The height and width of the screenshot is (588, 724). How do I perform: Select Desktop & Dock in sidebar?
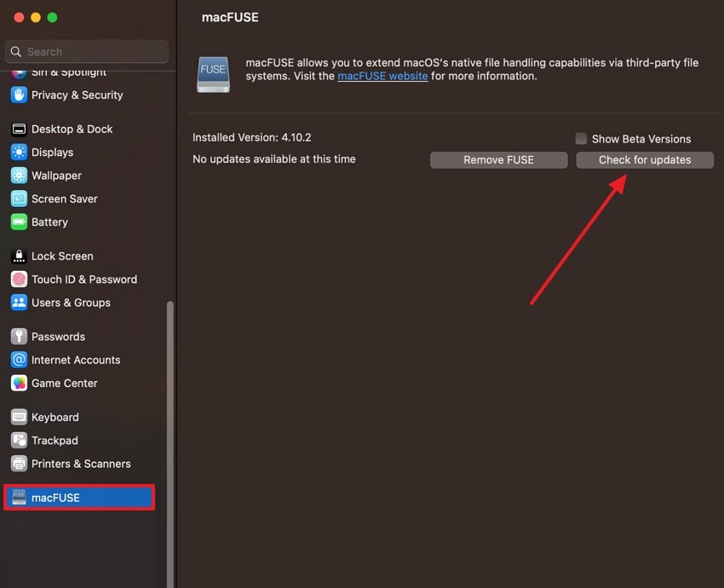pos(72,130)
